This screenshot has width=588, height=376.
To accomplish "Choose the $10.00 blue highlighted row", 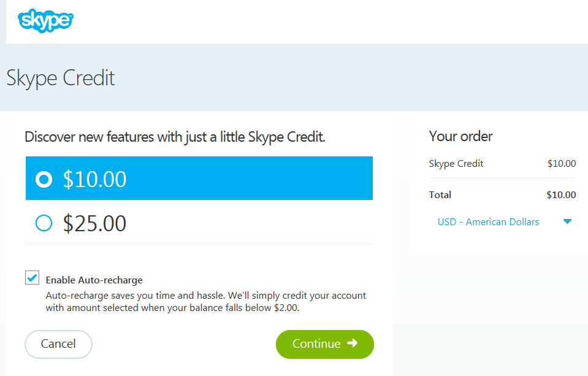I will [x=199, y=178].
